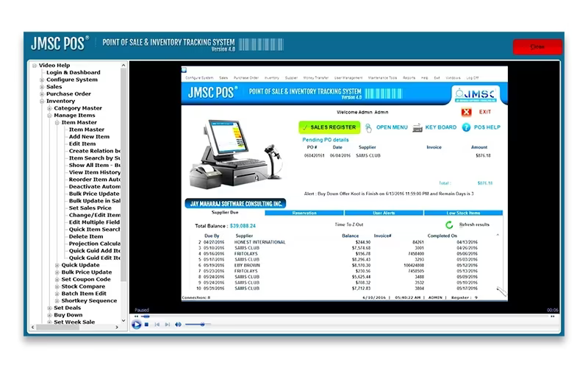Stop the video with the stop button

146,325
